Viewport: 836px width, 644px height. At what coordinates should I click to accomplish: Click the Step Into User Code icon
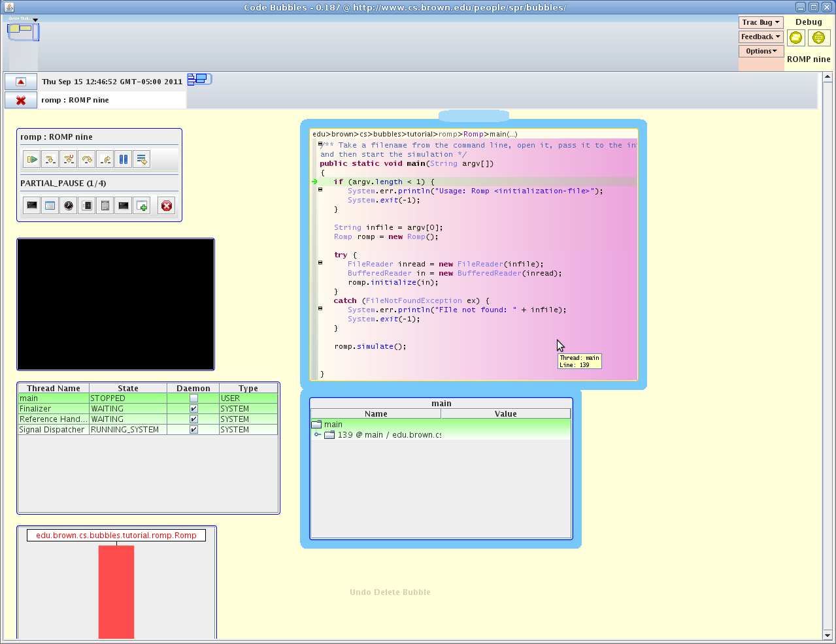(x=69, y=159)
